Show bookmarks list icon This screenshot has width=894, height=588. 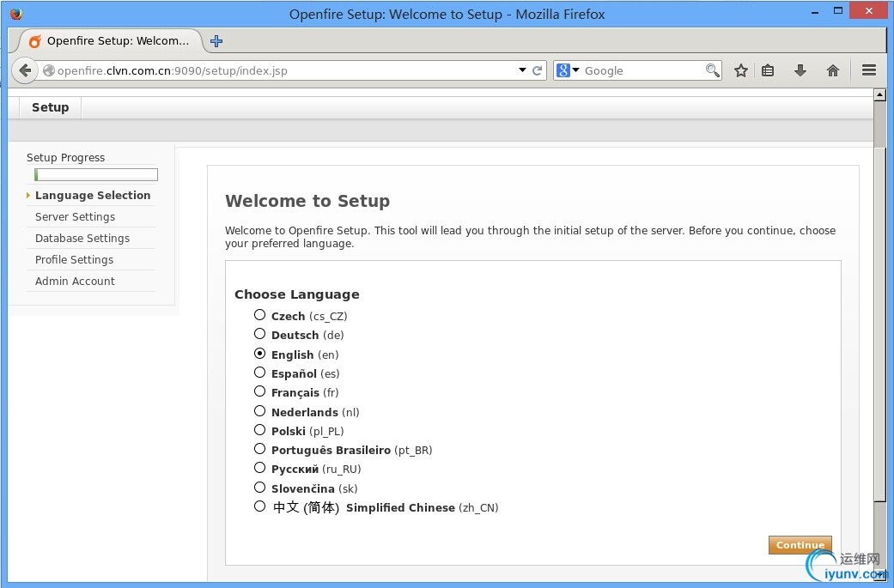point(768,70)
